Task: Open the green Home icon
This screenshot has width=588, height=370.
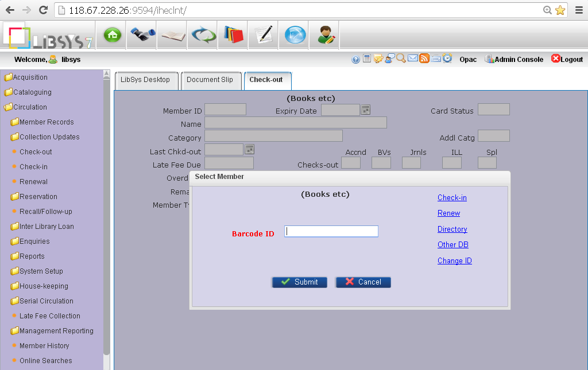Action: [111, 34]
